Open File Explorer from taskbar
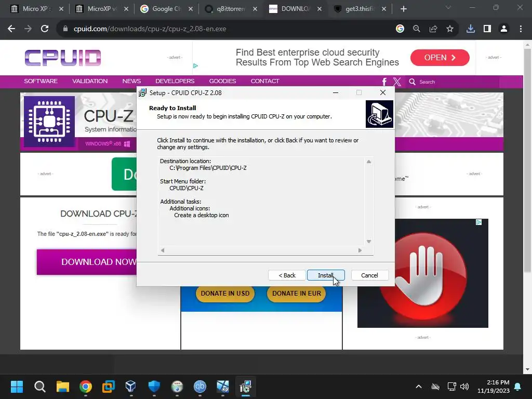This screenshot has height=399, width=532. [x=63, y=387]
